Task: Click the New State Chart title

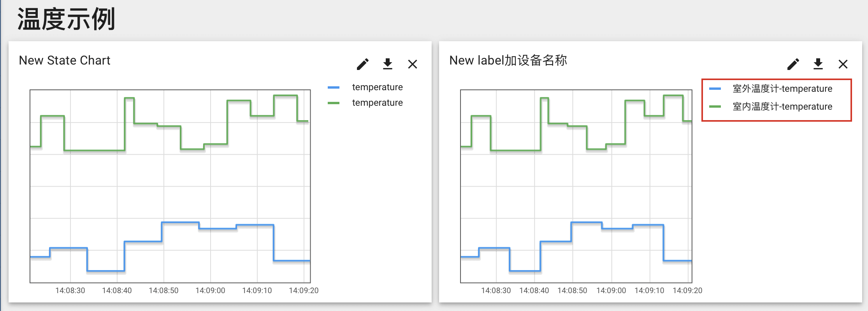Action: 65,60
